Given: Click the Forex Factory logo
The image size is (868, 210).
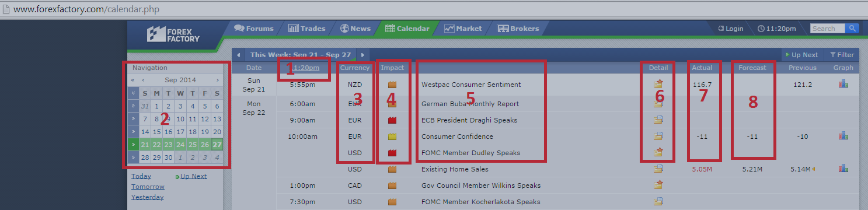Looking at the screenshot, I should 173,34.
